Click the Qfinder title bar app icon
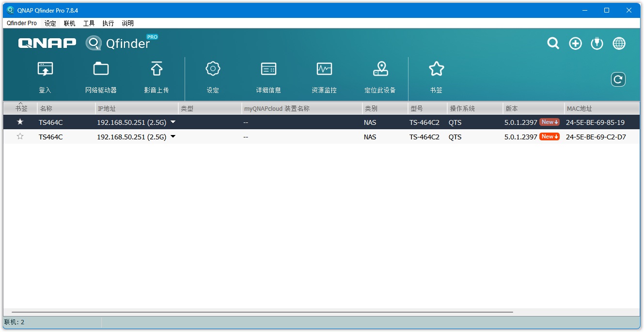Viewport: 644px width, 332px height. (x=10, y=10)
